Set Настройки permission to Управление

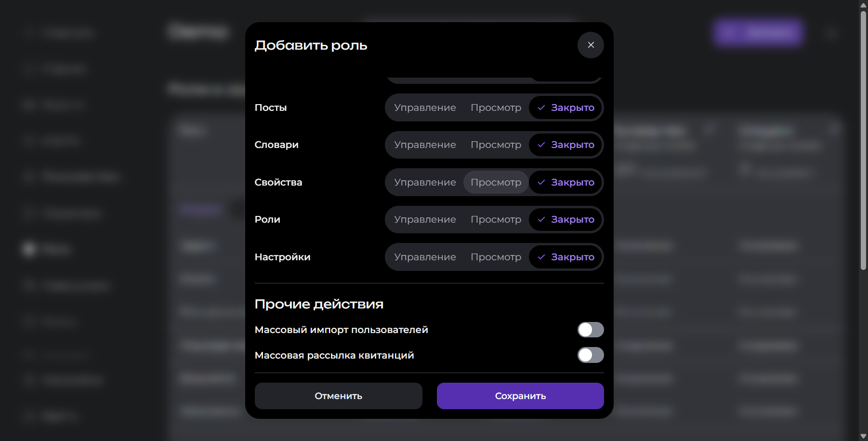tap(425, 257)
